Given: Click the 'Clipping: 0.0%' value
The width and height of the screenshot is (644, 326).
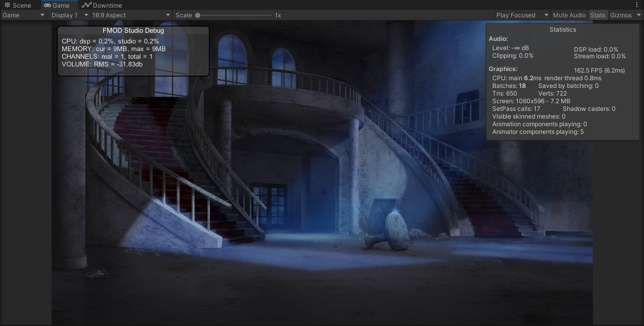Looking at the screenshot, I should (x=513, y=56).
